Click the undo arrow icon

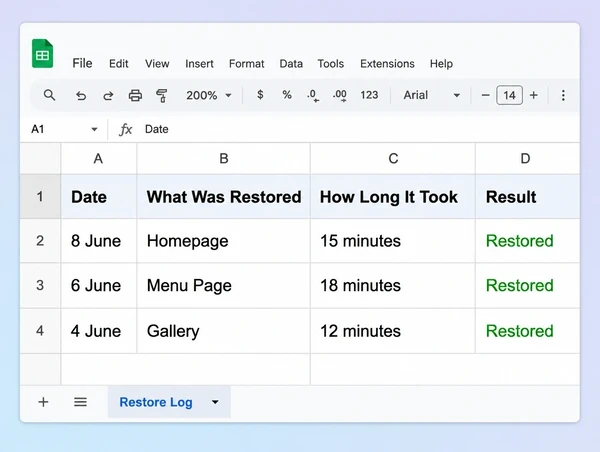[x=81, y=95]
